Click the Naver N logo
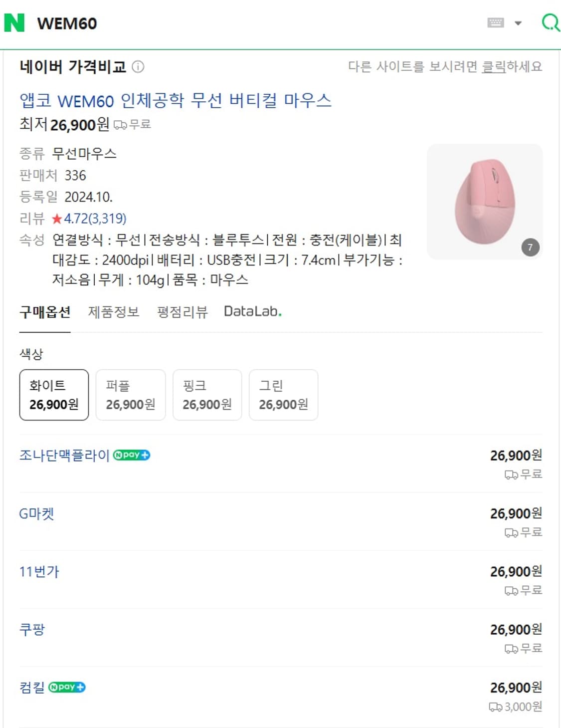 [15, 23]
